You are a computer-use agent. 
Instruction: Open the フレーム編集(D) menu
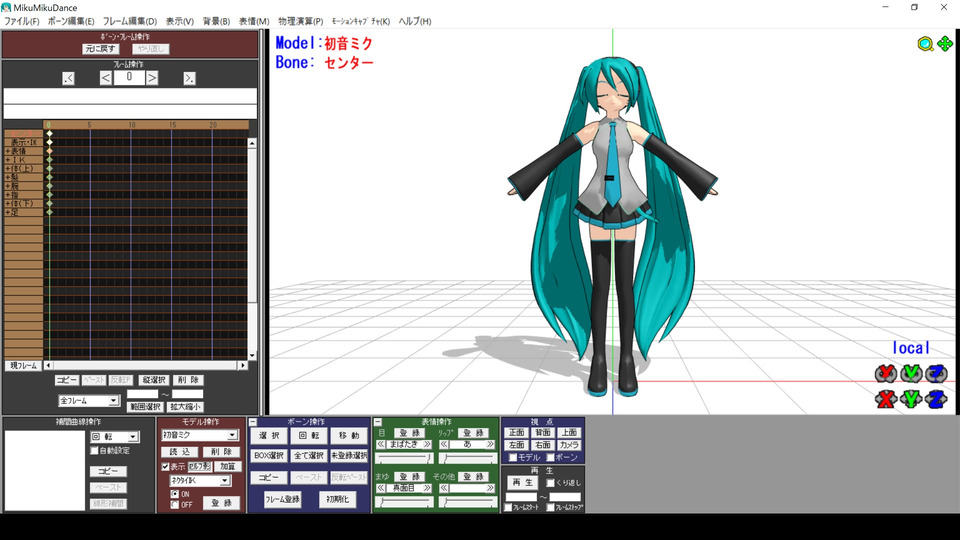[x=130, y=21]
